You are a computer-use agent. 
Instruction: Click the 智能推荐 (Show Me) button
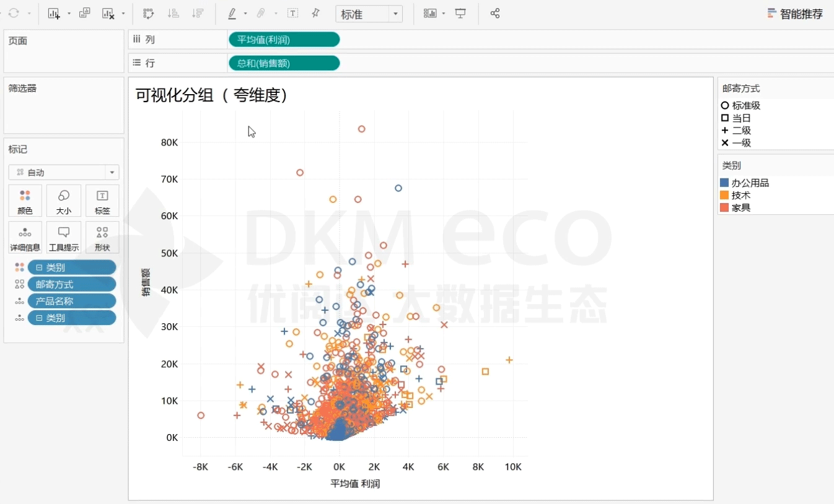tap(795, 14)
